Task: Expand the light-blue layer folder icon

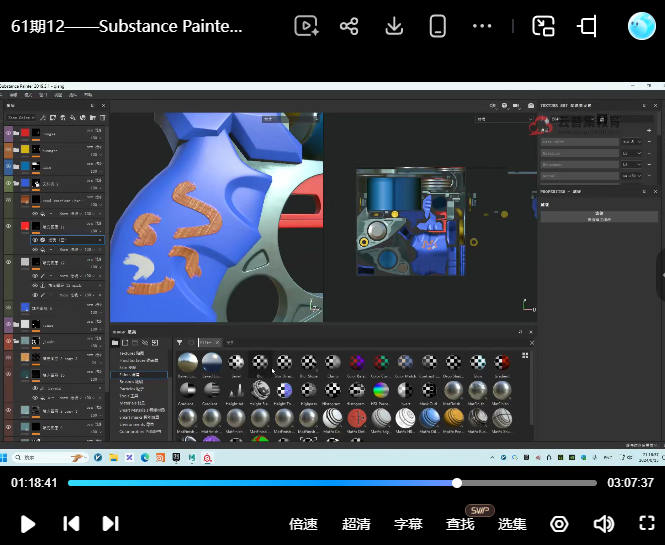Action: click(x=16, y=166)
